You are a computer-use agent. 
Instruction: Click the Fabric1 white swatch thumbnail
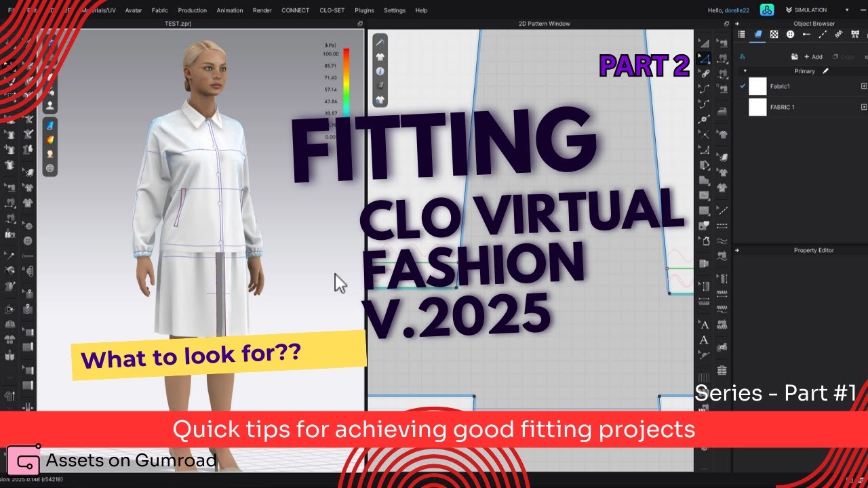pos(757,86)
